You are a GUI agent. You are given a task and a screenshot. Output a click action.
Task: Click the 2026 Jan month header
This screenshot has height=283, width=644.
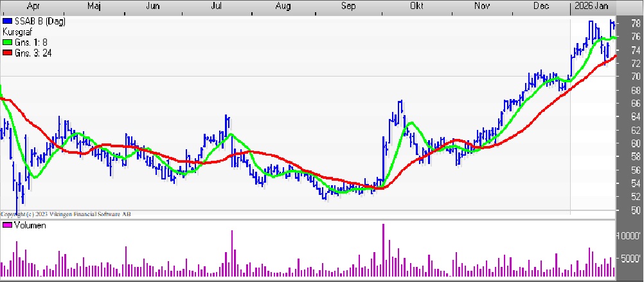pyautogui.click(x=591, y=6)
